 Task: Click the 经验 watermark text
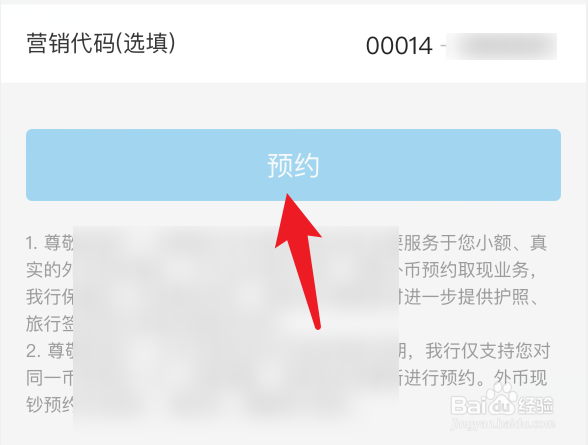(536, 405)
